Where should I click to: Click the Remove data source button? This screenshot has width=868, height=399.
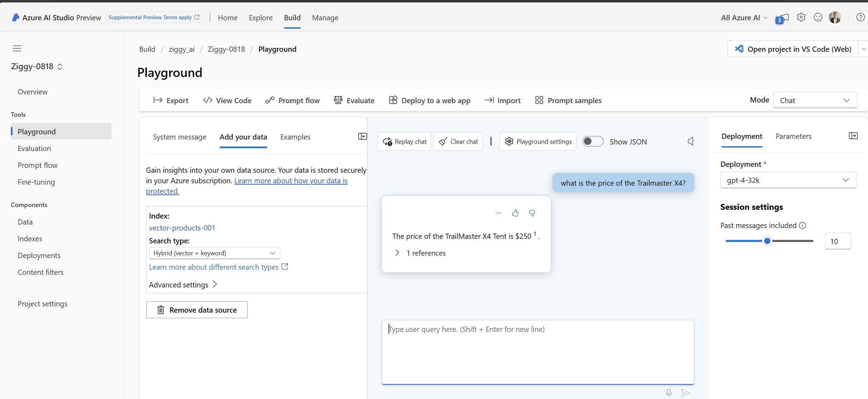click(197, 310)
